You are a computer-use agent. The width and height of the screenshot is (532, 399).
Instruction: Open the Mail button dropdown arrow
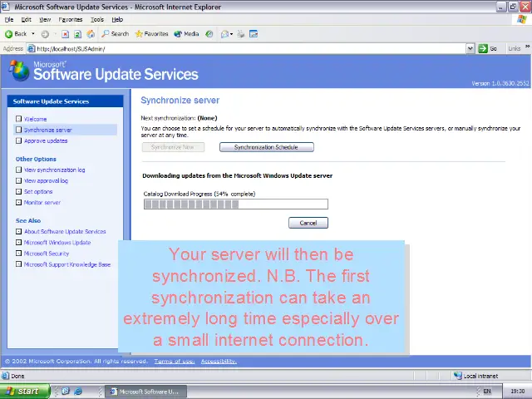(x=231, y=34)
